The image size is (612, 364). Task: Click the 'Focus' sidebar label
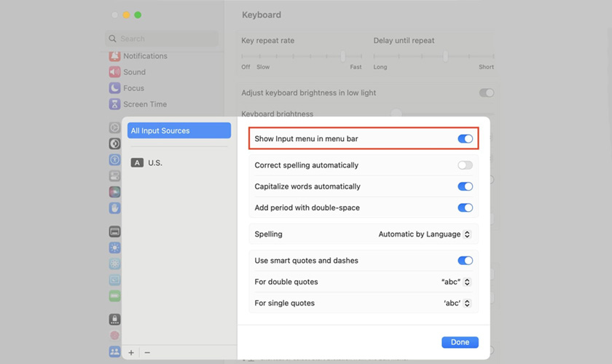pyautogui.click(x=133, y=88)
